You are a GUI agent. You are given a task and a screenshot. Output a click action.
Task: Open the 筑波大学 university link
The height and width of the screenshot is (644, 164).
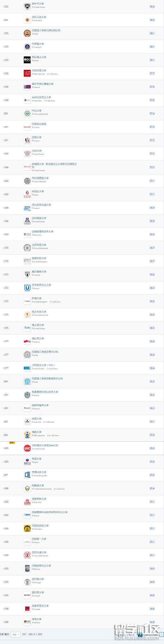37,459
